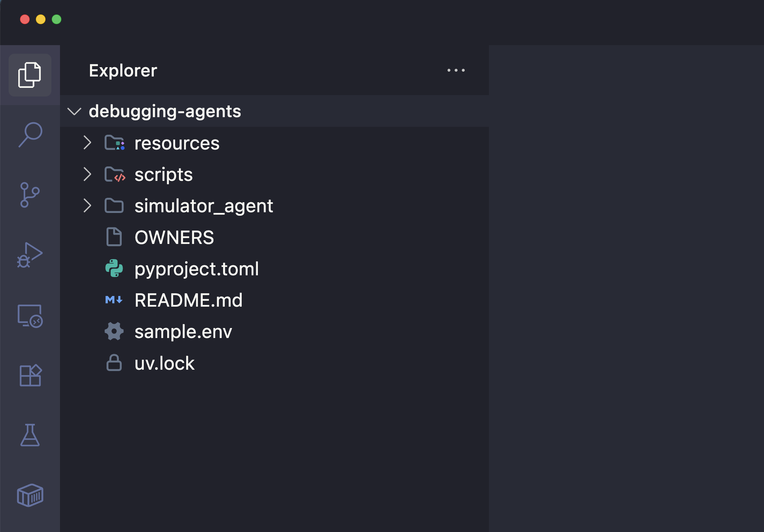Open README.md file
The height and width of the screenshot is (532, 764).
coord(188,300)
